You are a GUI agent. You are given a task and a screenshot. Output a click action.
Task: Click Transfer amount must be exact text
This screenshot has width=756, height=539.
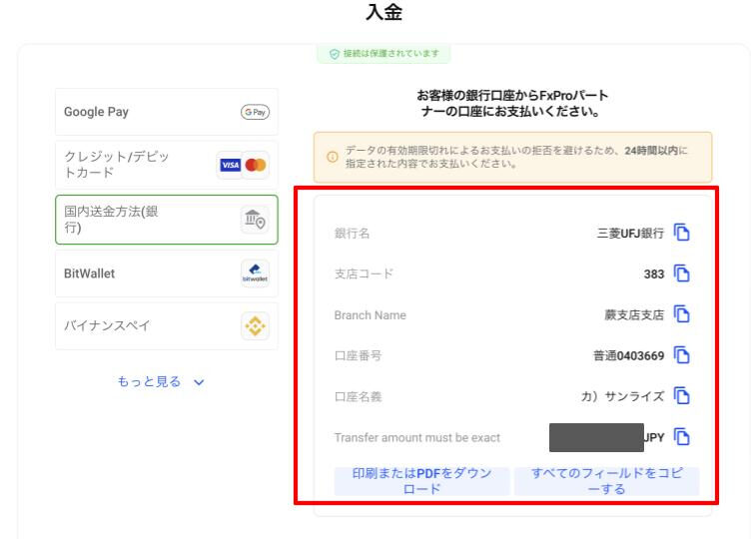(x=417, y=438)
